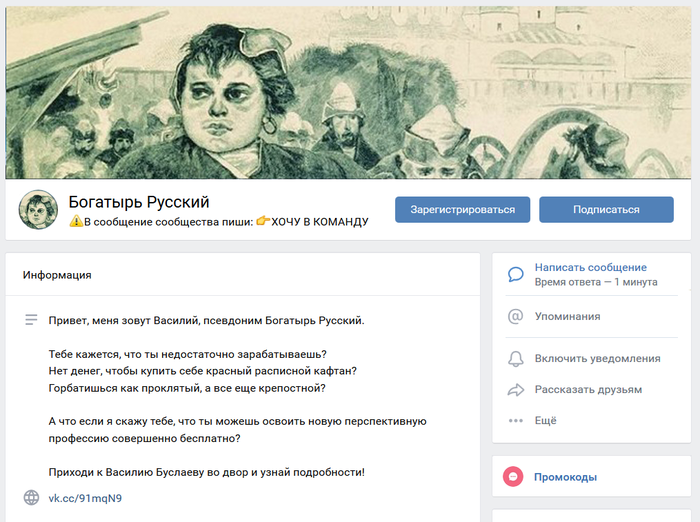Enable notifications via Включить уведомления

point(597,359)
